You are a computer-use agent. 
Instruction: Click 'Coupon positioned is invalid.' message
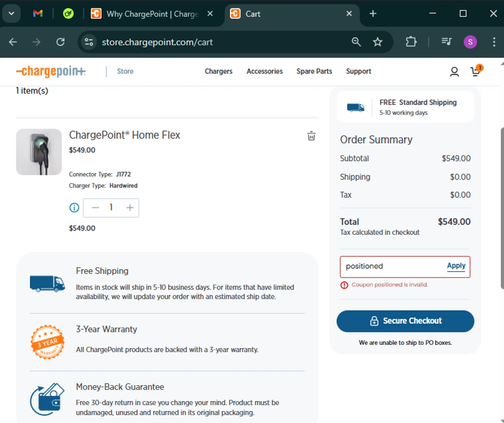389,284
